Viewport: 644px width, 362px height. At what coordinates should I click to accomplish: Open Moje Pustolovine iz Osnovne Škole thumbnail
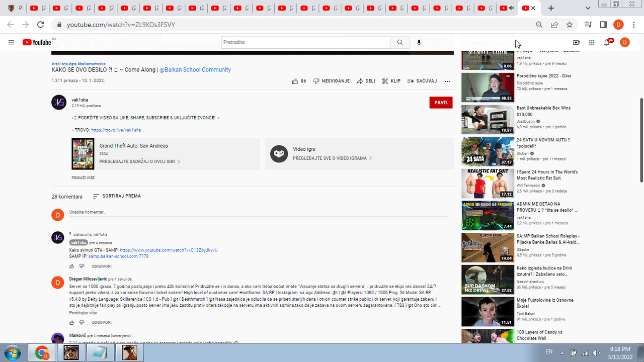(488, 312)
